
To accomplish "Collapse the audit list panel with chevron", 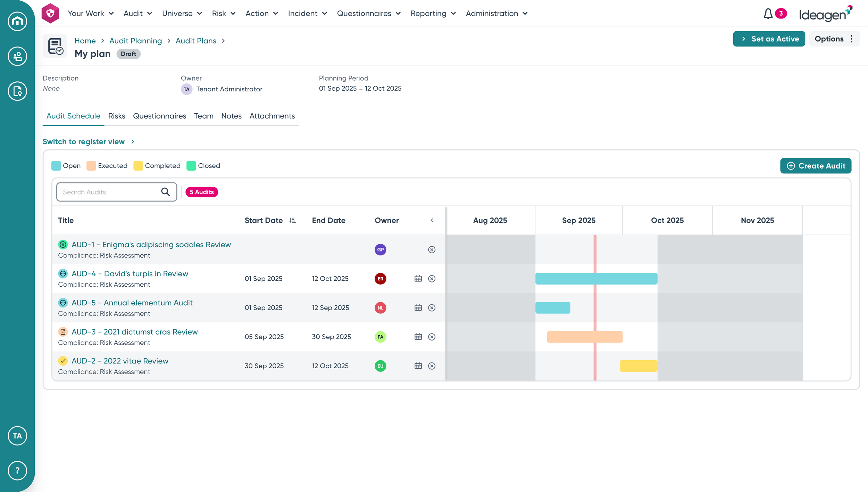I will pos(432,220).
